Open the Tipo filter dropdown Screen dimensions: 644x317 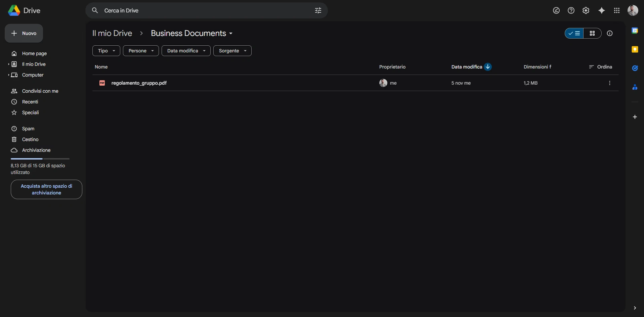tap(106, 51)
